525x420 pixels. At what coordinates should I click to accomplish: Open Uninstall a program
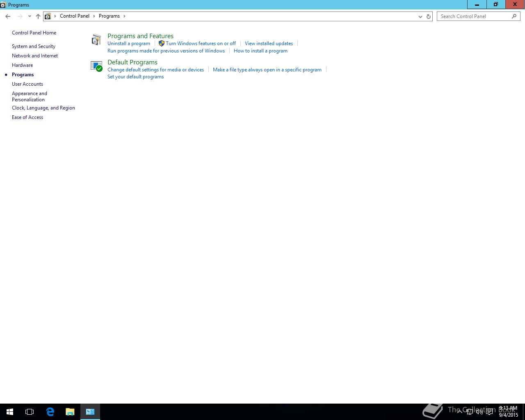point(129,43)
